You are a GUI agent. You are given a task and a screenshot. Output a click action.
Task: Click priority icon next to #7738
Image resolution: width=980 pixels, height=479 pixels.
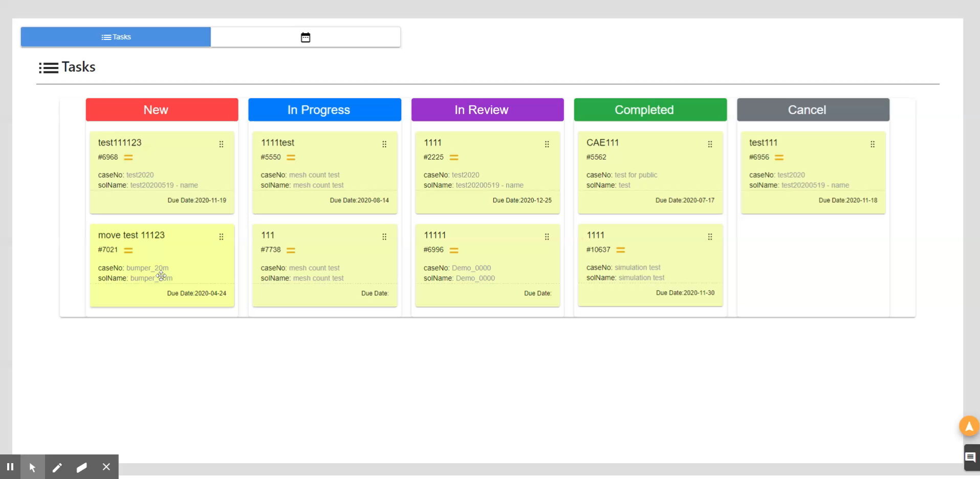coord(291,250)
